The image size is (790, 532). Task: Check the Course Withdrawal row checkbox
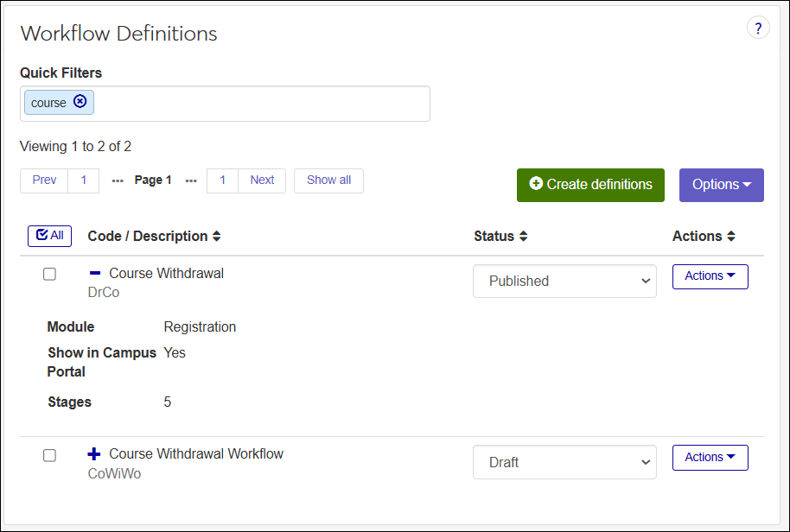[x=50, y=274]
